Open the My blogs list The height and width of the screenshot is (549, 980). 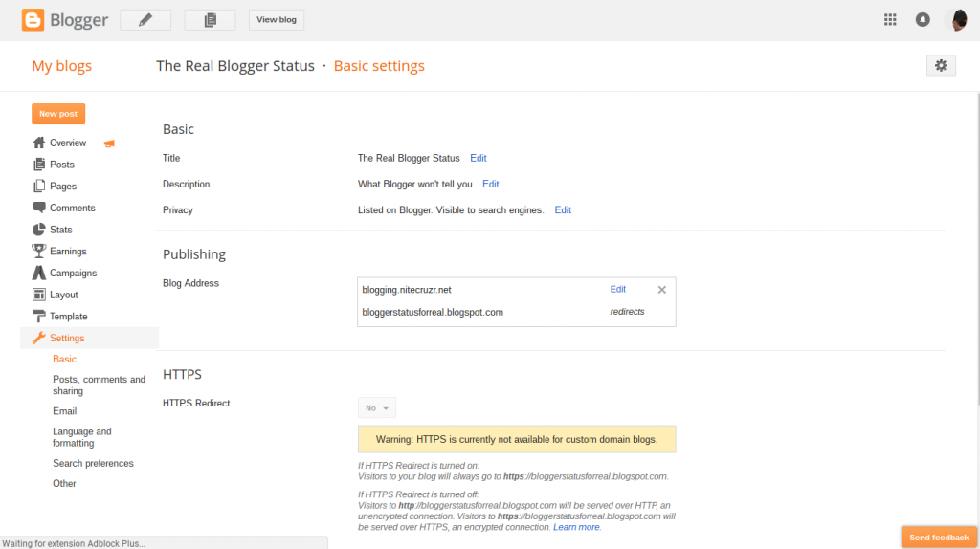point(62,66)
